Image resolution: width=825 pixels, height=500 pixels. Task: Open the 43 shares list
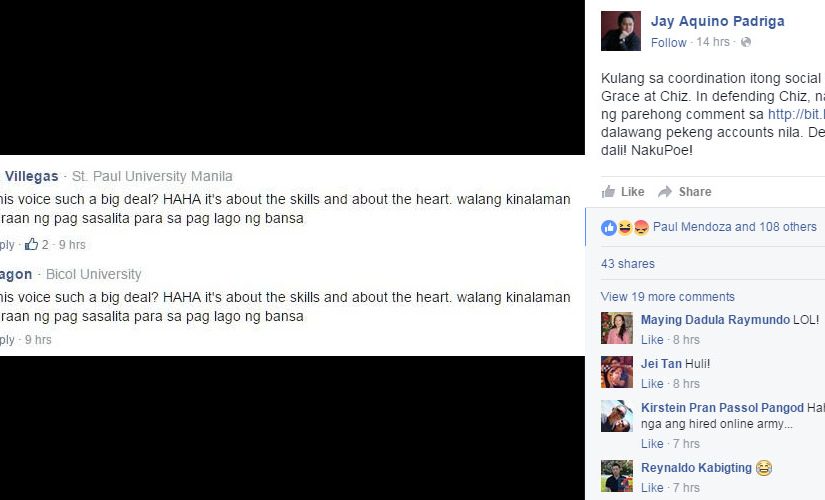(x=628, y=264)
